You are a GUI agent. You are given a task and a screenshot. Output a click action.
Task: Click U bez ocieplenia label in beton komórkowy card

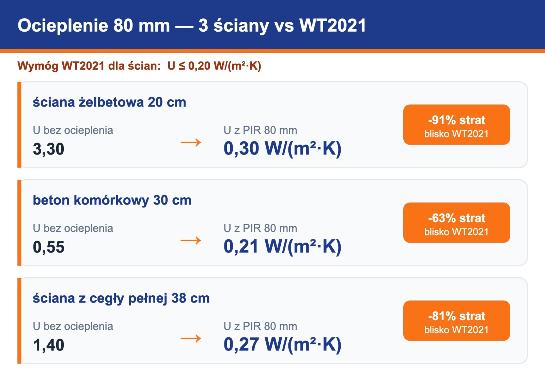tap(73, 228)
